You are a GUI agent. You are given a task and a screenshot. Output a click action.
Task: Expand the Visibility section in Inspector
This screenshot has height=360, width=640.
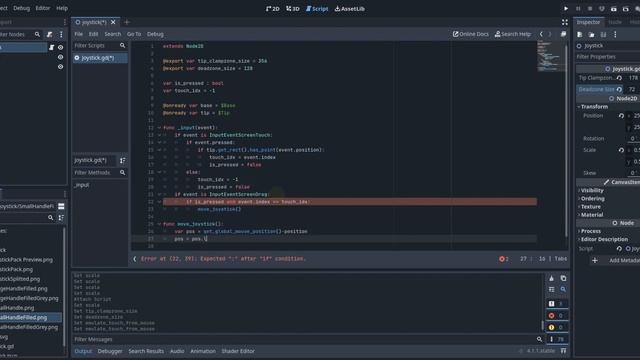(x=591, y=191)
